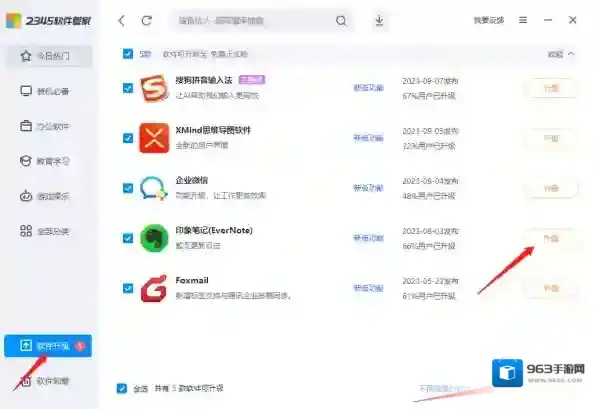Viewport: 596px width, 409px height.
Task: Open 新版功能 link for XMind
Action: pos(368,138)
